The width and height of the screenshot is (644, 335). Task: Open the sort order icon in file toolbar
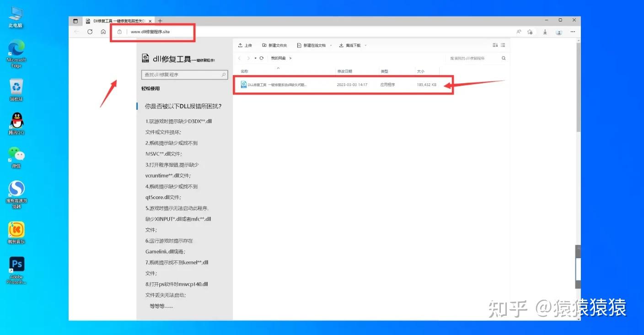tap(495, 45)
